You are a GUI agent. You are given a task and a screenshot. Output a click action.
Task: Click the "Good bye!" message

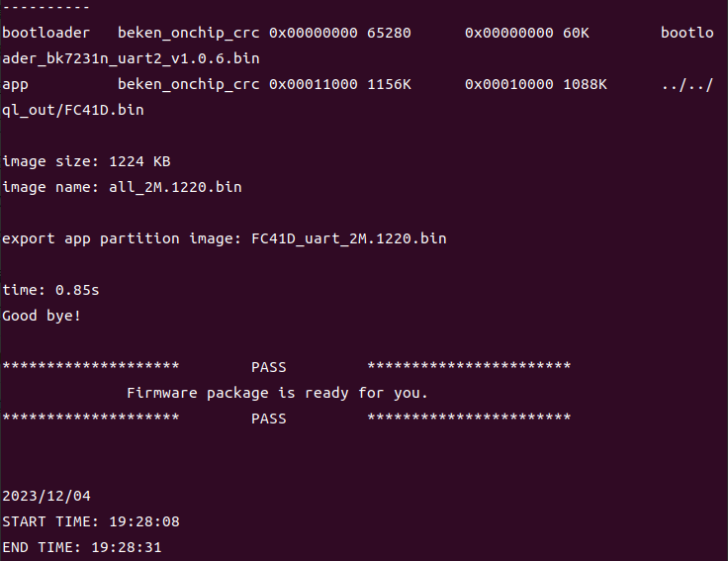43,316
